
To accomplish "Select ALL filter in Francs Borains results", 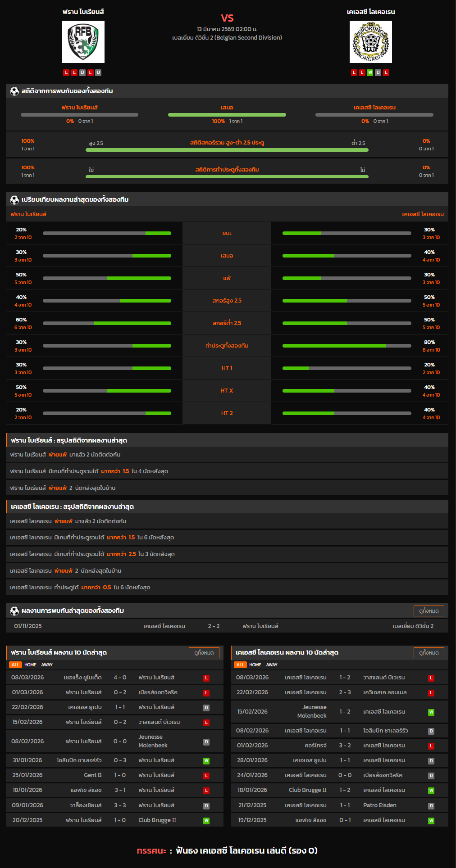I will point(15,665).
